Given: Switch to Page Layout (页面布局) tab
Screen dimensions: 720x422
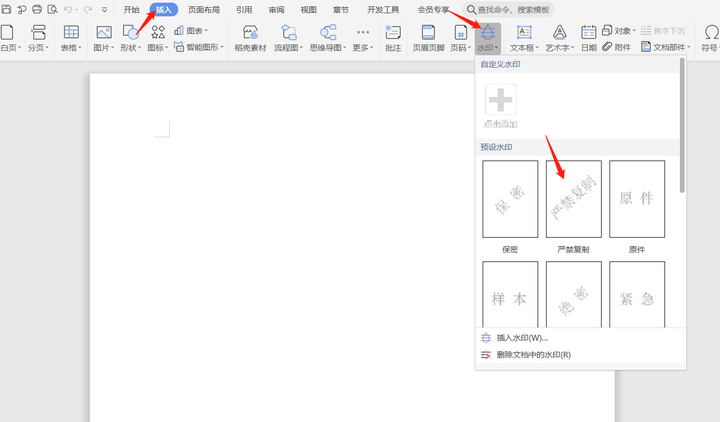Looking at the screenshot, I should [203, 10].
